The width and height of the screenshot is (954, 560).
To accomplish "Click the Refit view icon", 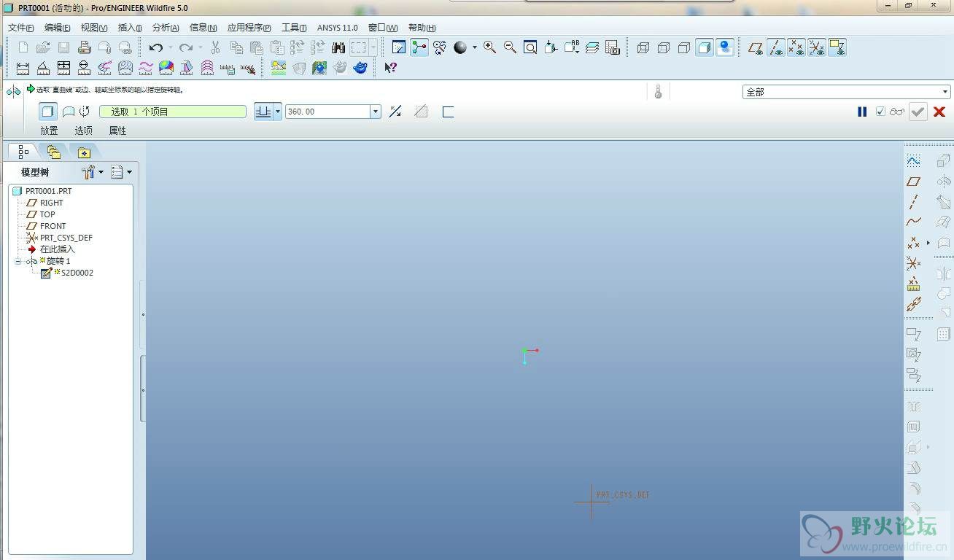I will pos(530,48).
